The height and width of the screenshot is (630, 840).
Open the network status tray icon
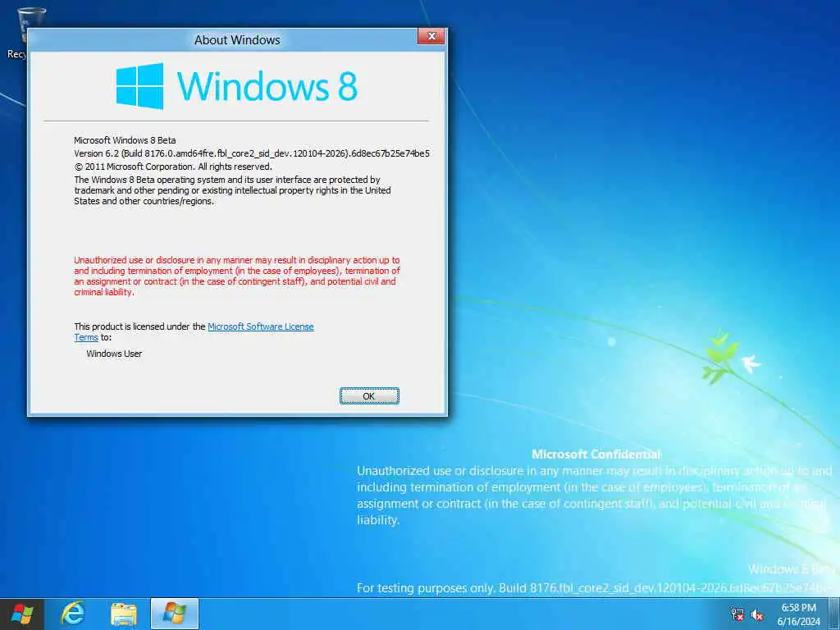(x=737, y=614)
